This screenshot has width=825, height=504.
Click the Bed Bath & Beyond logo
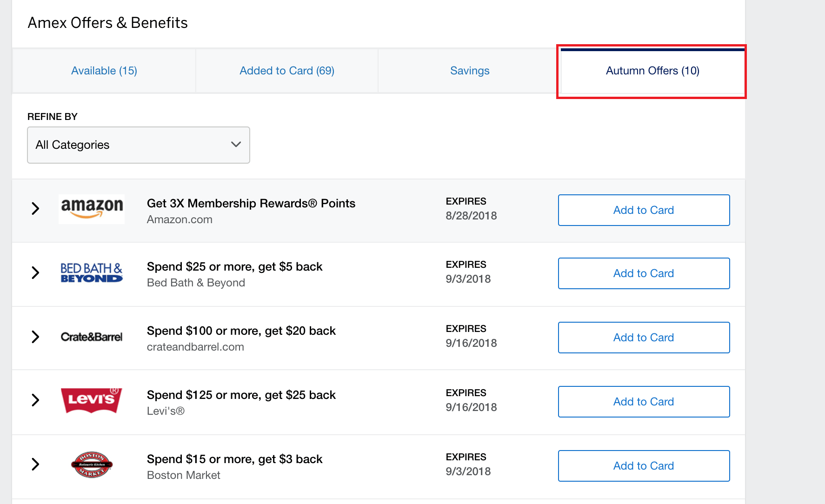click(92, 273)
